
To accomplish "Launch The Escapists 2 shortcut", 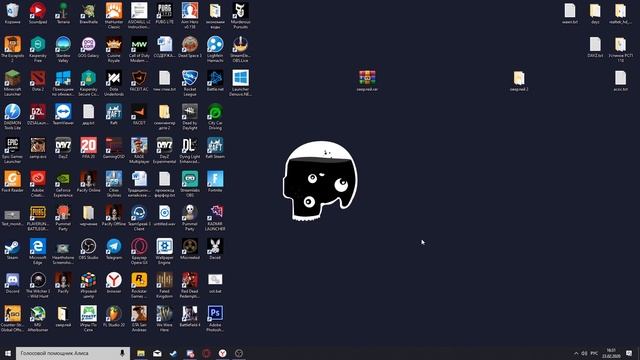I will coord(12,49).
